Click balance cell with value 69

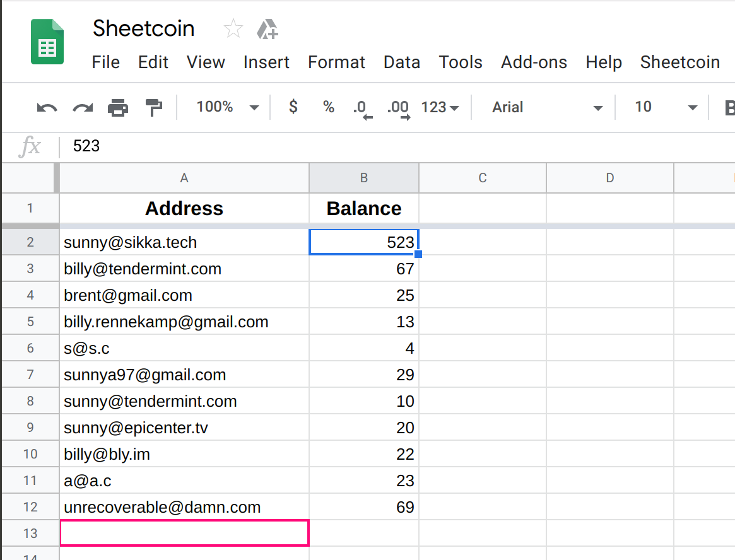click(x=364, y=507)
